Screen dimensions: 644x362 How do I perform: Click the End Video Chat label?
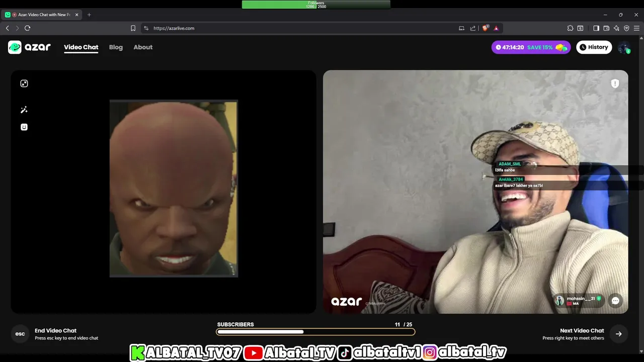[55, 331]
